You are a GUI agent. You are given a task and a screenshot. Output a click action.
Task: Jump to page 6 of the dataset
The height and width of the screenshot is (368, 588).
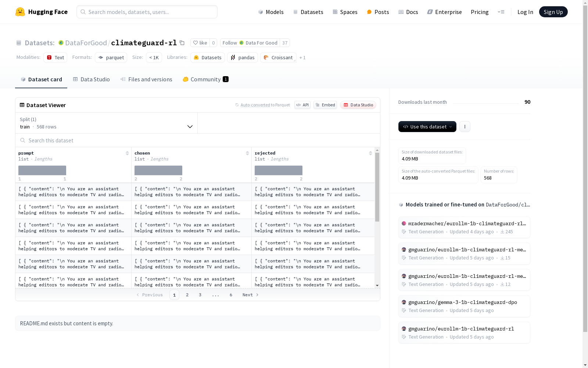pos(231,295)
